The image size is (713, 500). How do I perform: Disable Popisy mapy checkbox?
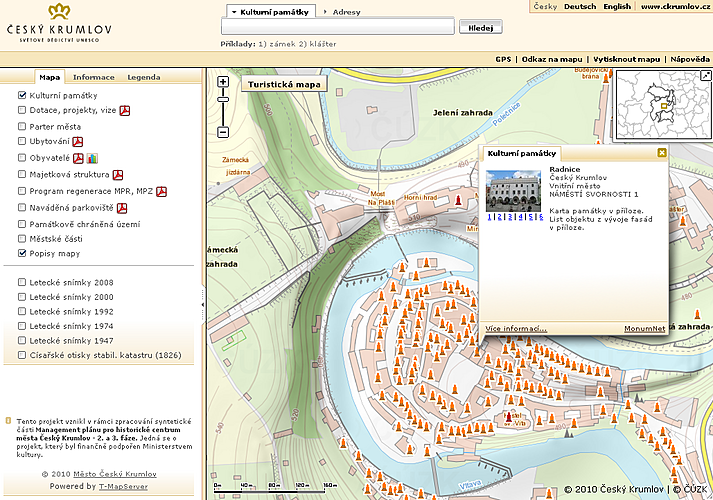coord(22,253)
